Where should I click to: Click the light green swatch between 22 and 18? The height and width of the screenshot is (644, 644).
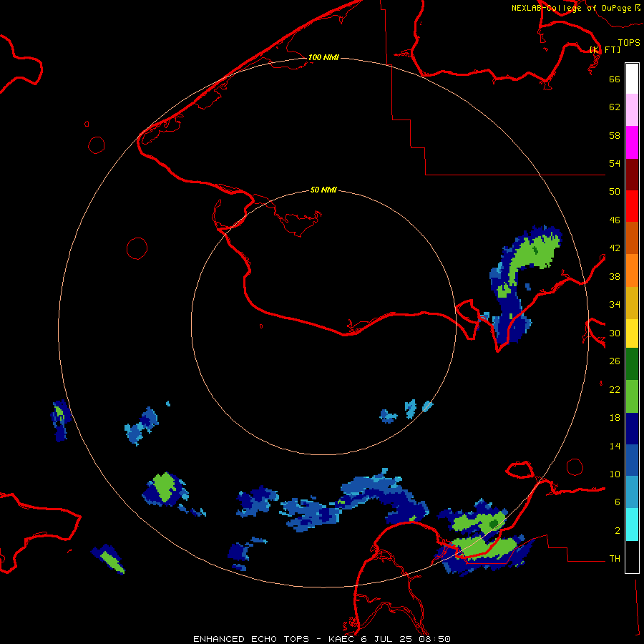(x=632, y=396)
